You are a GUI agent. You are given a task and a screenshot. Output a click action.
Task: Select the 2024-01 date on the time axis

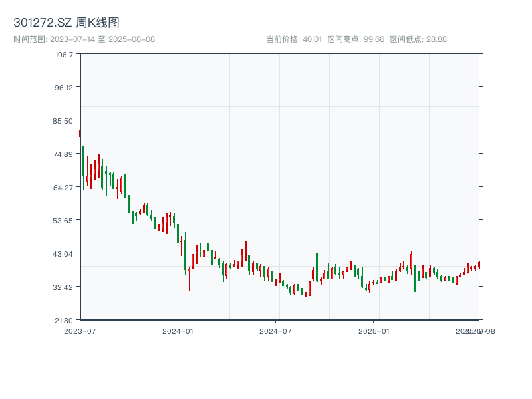[178, 331]
